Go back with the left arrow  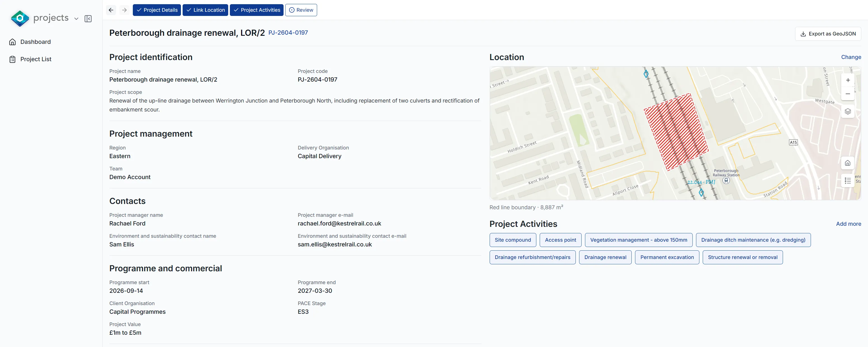(x=111, y=10)
